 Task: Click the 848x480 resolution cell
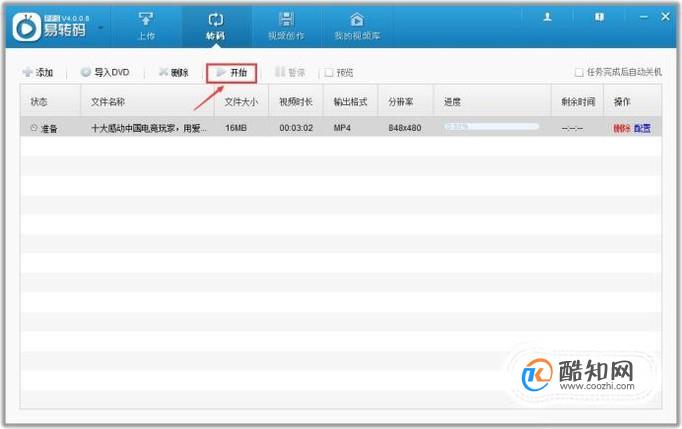tap(405, 128)
